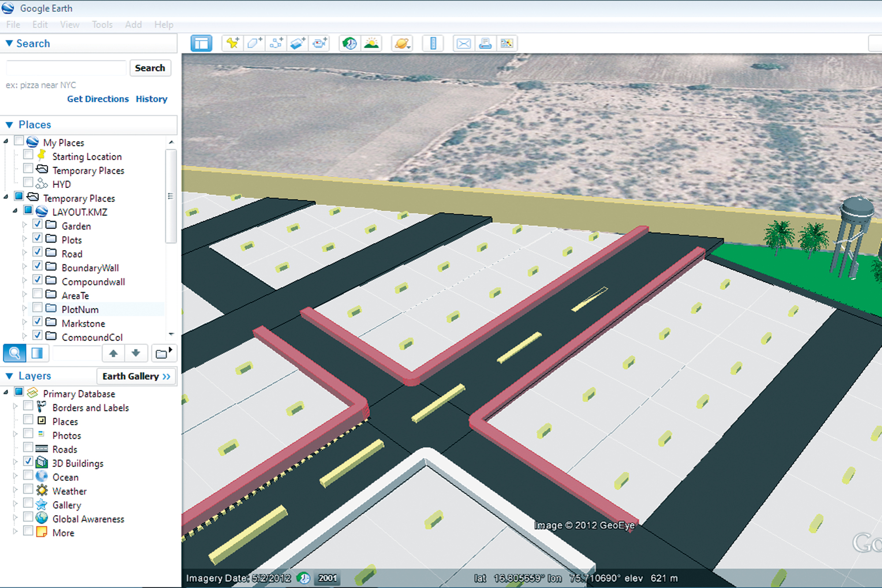Show historical imagery clock icon

350,43
